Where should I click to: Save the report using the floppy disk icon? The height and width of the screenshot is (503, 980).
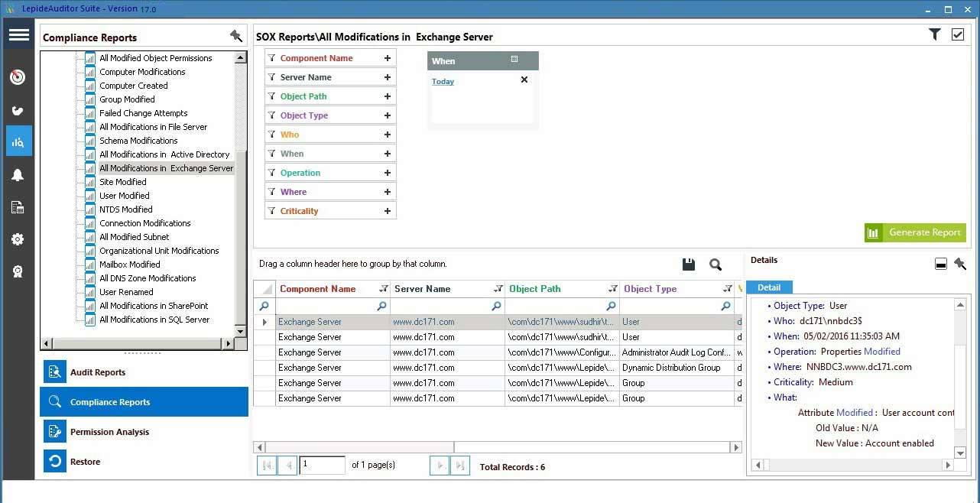[x=687, y=264]
